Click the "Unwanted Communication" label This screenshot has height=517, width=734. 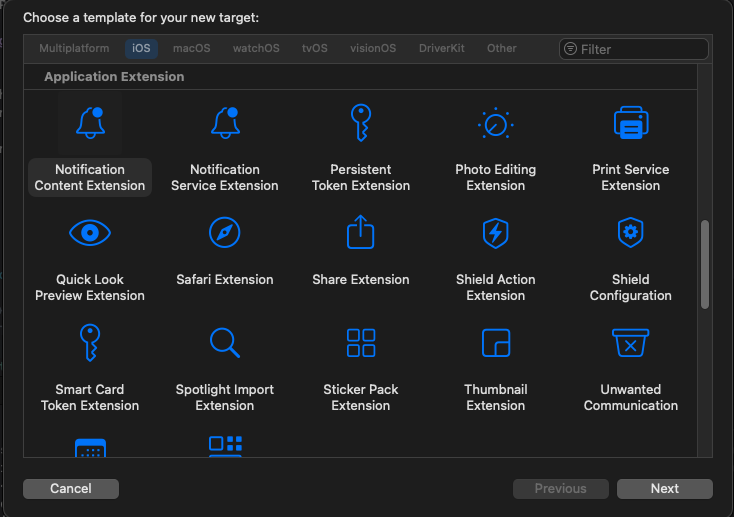coord(631,398)
